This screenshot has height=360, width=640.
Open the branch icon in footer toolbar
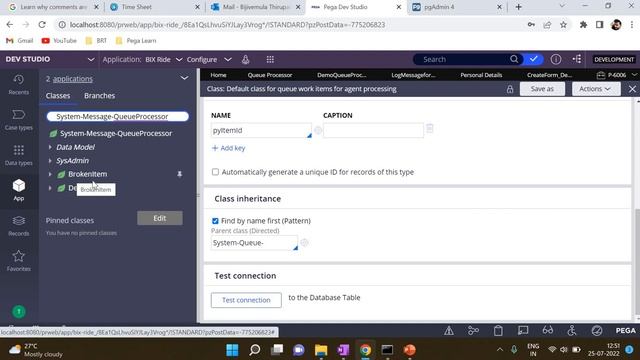(x=473, y=331)
